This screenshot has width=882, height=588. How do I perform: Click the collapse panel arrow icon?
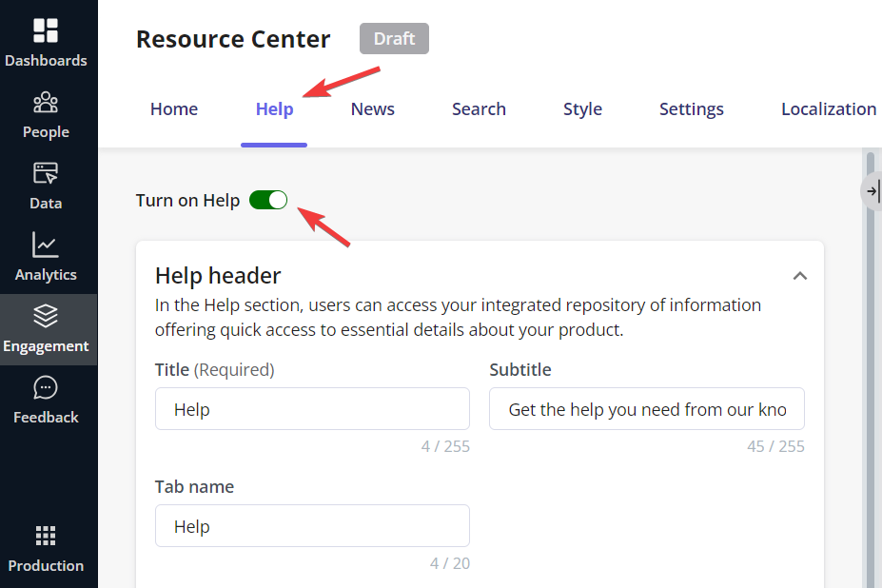[872, 191]
